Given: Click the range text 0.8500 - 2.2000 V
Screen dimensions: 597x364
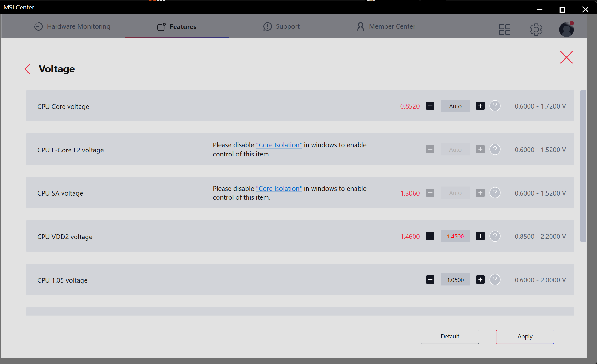Looking at the screenshot, I should tap(540, 237).
